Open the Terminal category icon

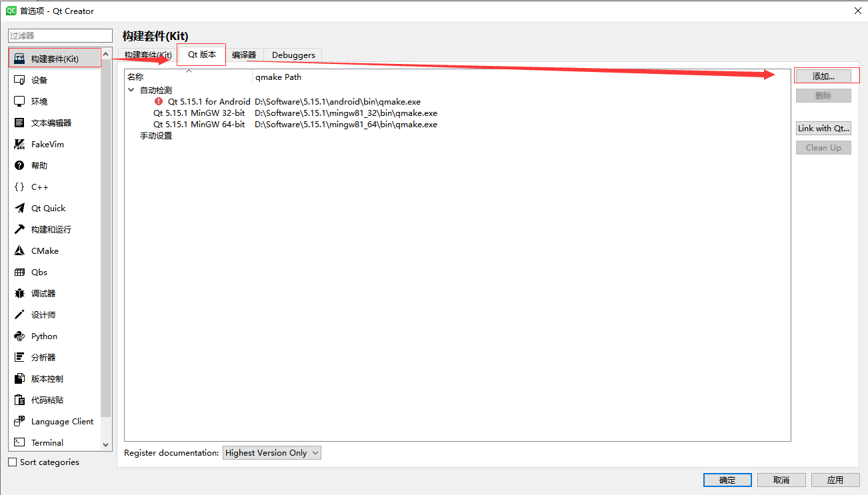point(19,442)
